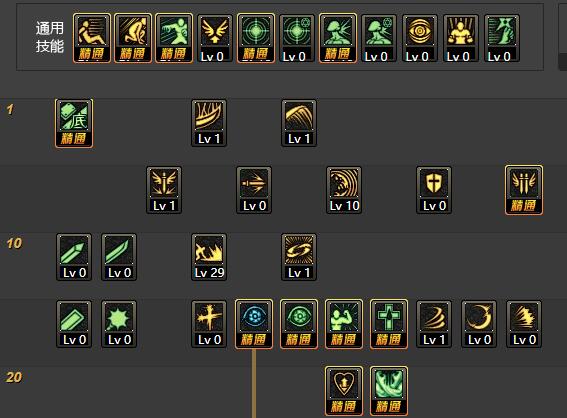Click the green cross mastered skill icon
Viewport: 567px width, 418px height.
389,324
